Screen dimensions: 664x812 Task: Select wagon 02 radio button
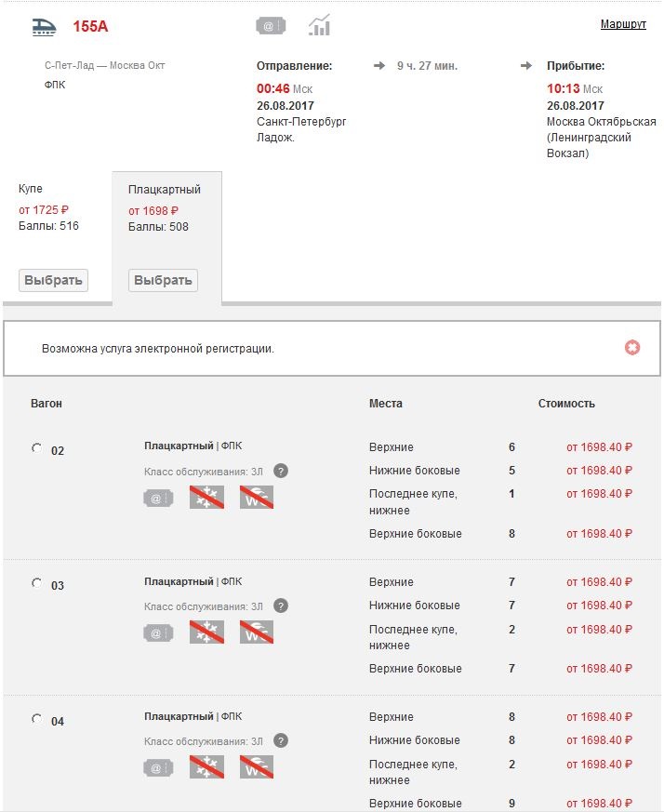click(37, 448)
